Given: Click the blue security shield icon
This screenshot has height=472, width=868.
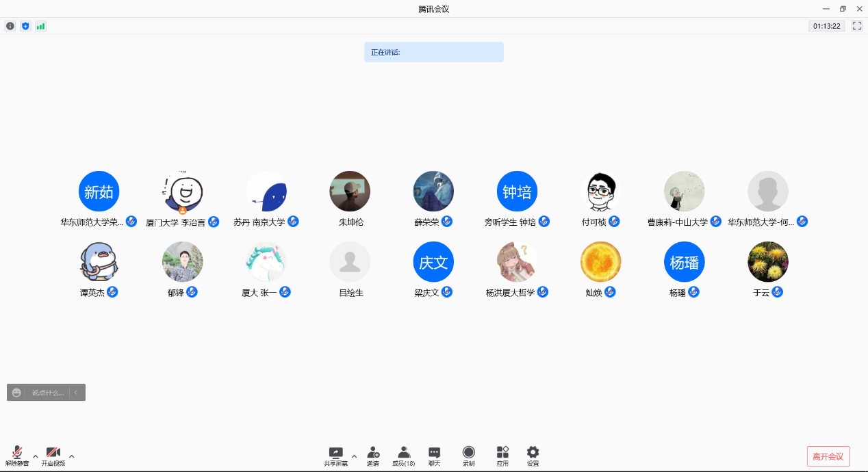Looking at the screenshot, I should (25, 26).
